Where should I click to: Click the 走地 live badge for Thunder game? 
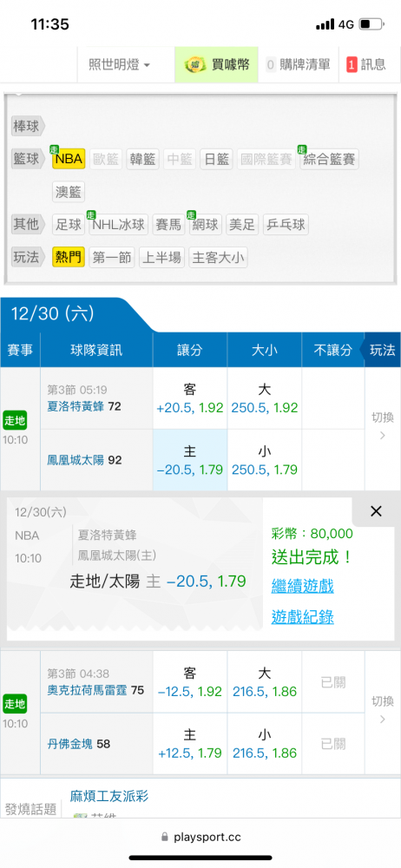click(x=14, y=704)
